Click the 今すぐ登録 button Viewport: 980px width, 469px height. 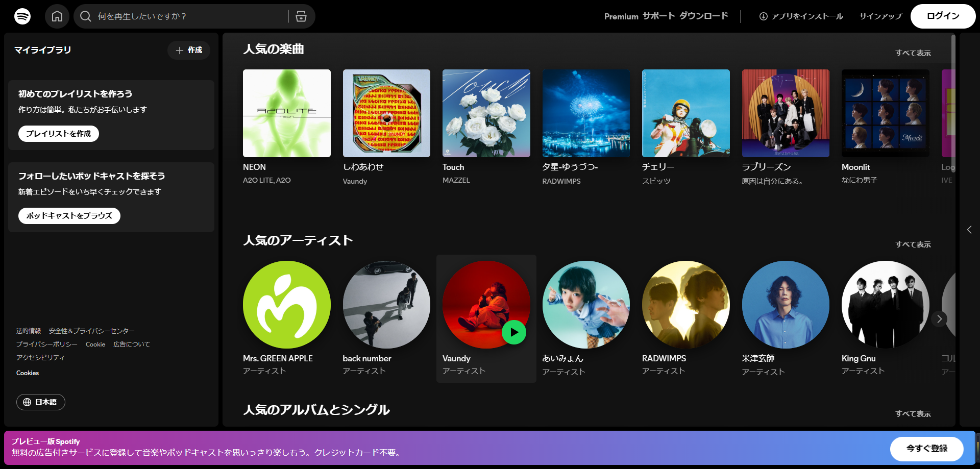click(927, 449)
